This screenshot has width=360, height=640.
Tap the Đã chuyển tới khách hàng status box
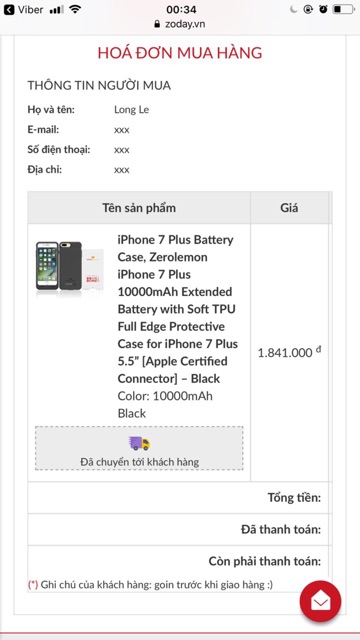(x=139, y=448)
